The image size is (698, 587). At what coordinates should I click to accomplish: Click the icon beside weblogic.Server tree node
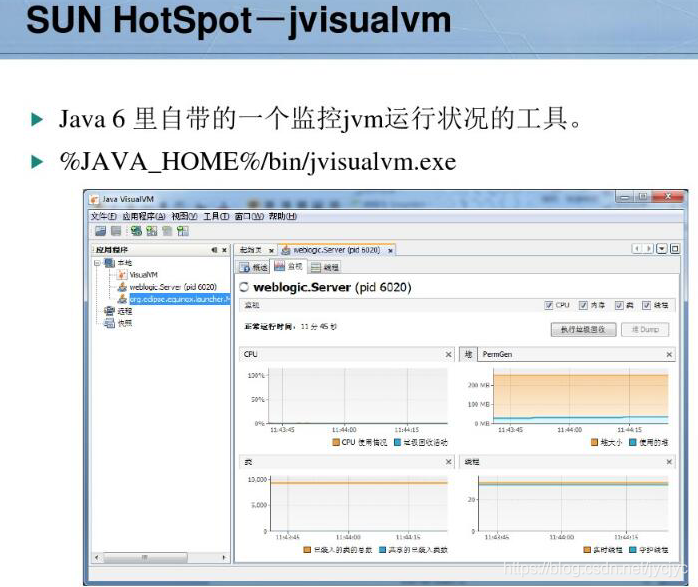point(122,287)
